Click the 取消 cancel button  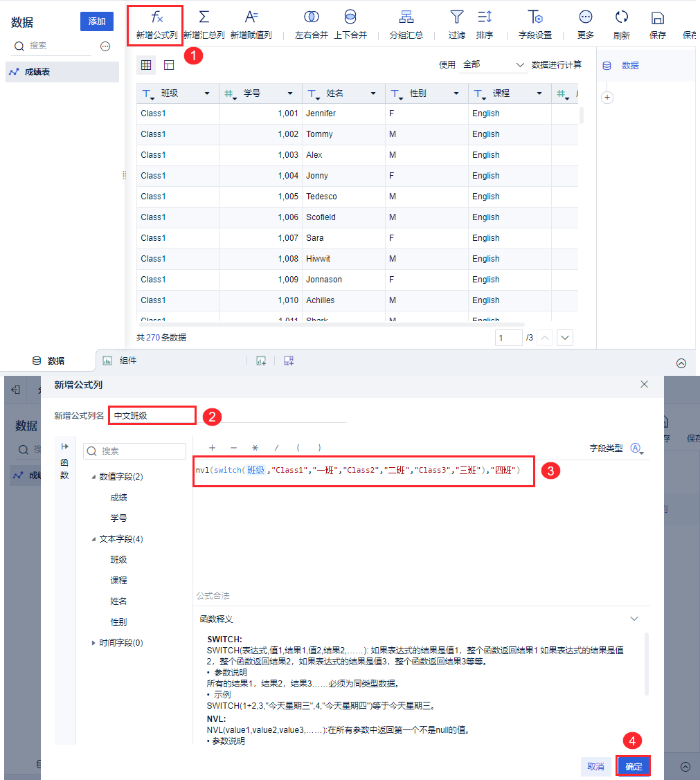[x=595, y=767]
